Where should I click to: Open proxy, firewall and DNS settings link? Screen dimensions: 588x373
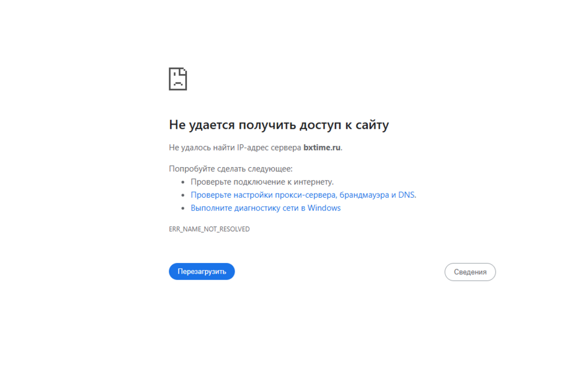tap(303, 195)
